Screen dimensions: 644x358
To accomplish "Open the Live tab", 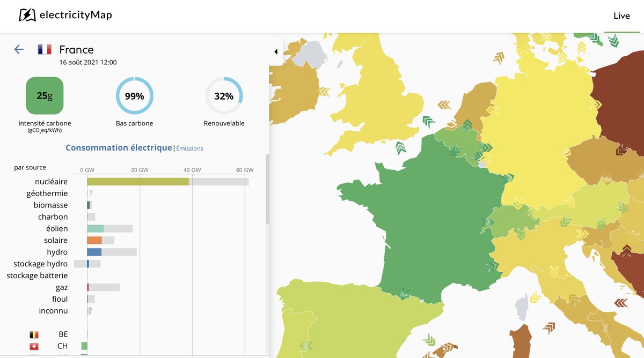I will [x=621, y=16].
